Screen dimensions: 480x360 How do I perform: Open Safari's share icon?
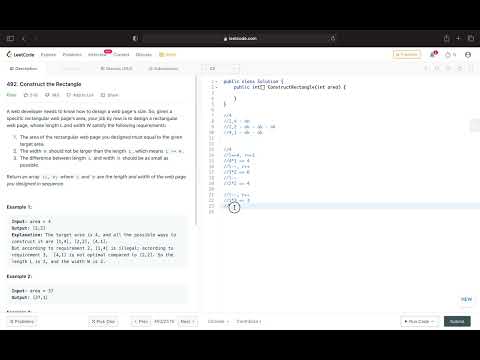446,38
